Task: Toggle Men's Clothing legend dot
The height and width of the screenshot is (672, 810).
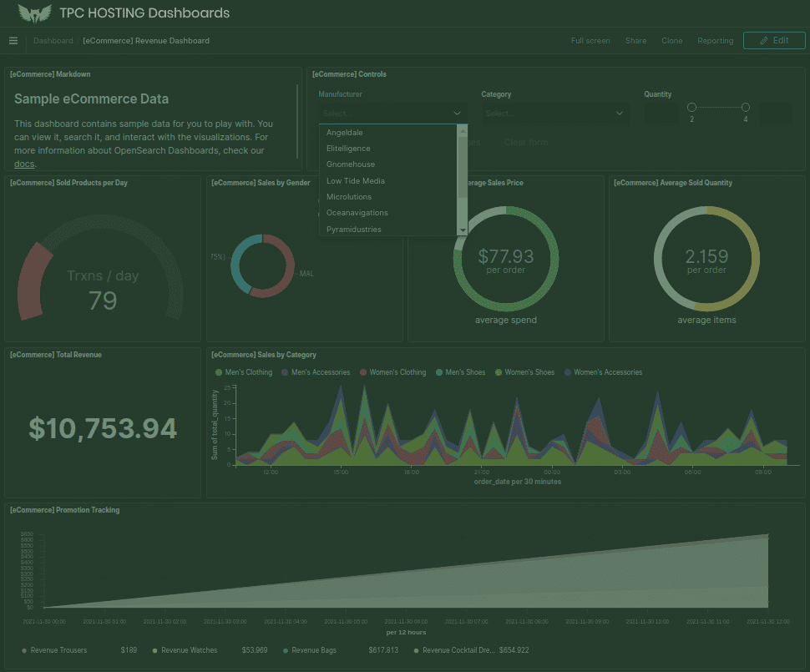Action: [x=219, y=372]
